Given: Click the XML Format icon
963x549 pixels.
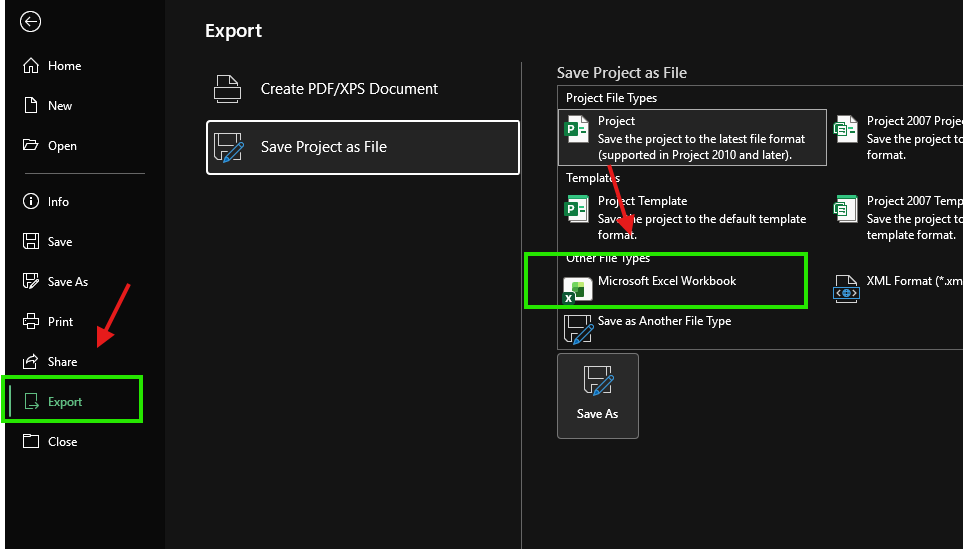Looking at the screenshot, I should 846,289.
